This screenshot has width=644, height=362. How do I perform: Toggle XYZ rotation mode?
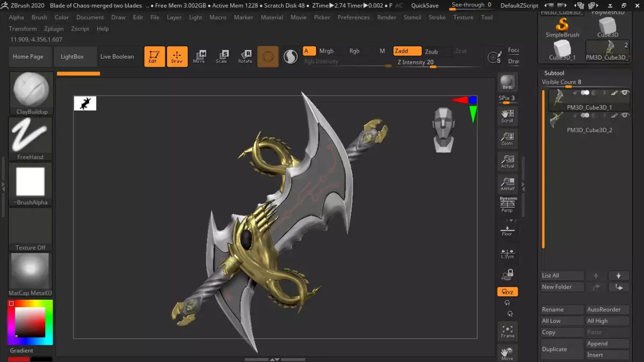(507, 292)
